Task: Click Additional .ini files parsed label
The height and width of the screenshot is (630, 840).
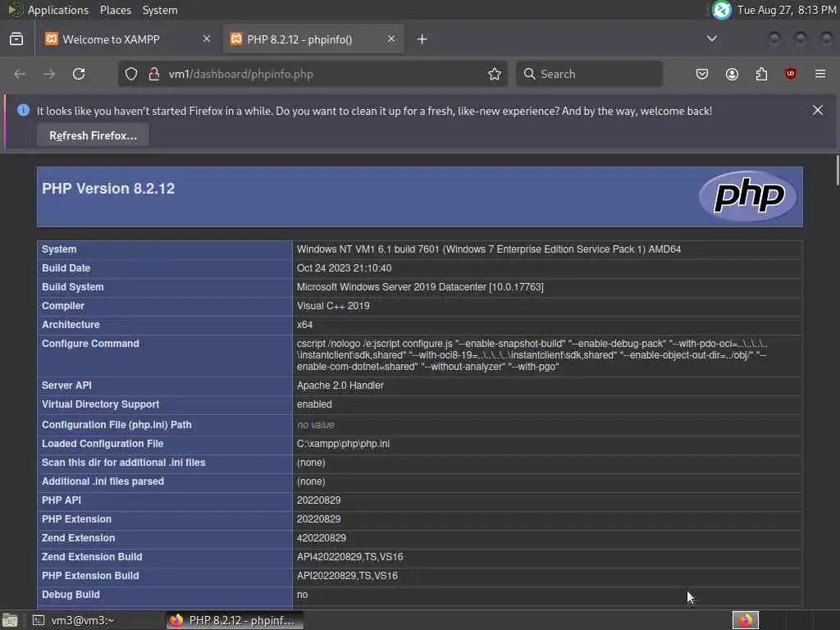Action: point(103,481)
